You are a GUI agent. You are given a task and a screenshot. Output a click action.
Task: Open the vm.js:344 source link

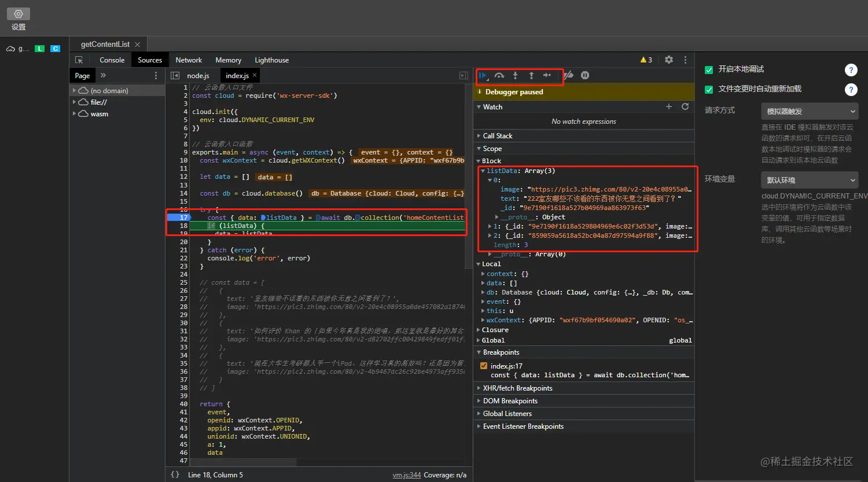coord(407,475)
